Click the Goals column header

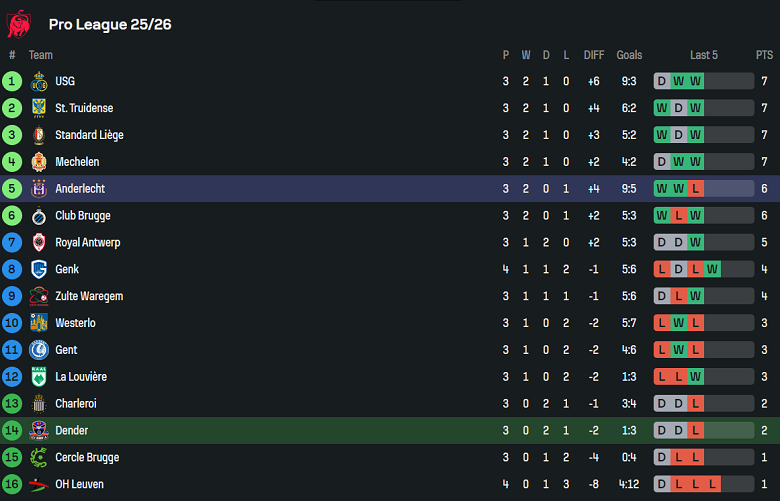(x=629, y=55)
